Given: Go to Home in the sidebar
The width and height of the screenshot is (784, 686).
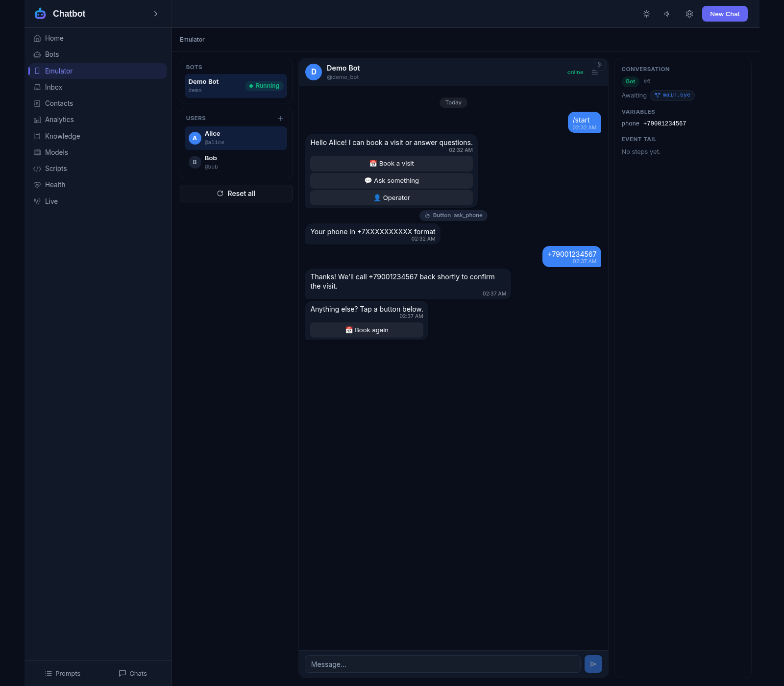Looking at the screenshot, I should tap(98, 38).
